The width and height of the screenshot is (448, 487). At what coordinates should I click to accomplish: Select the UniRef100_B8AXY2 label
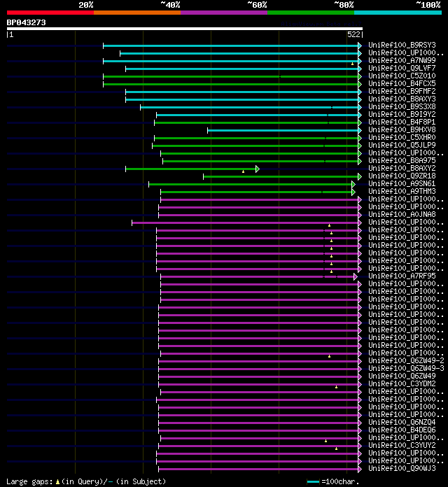(x=402, y=168)
